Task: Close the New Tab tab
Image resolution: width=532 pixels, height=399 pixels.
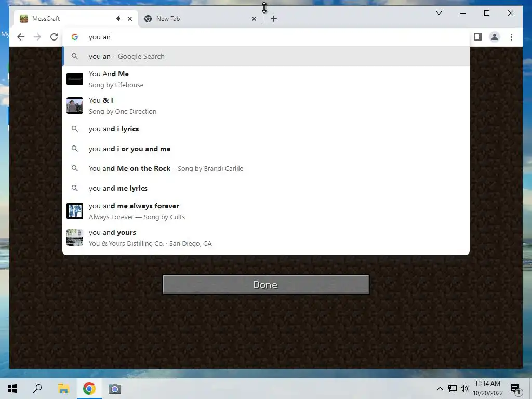Action: [254, 19]
